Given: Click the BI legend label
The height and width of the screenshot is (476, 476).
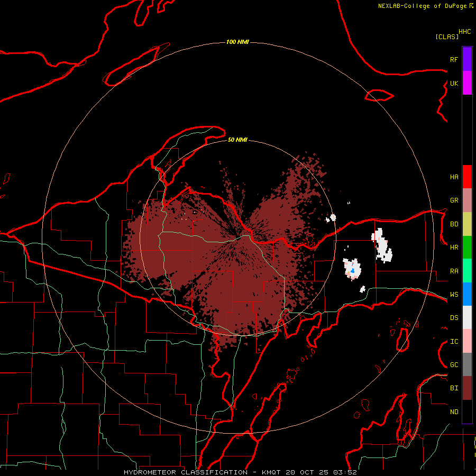Looking at the screenshot, I should click(x=454, y=388).
